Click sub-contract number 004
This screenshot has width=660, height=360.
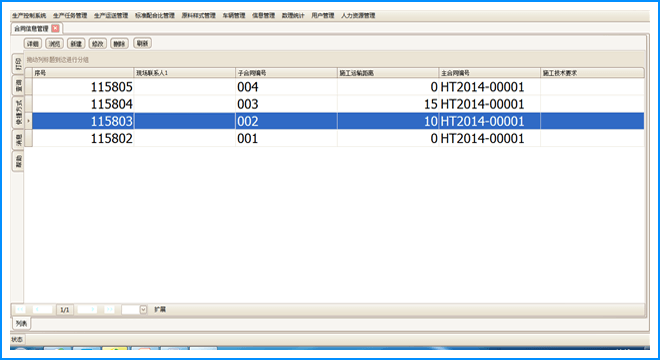click(x=286, y=87)
